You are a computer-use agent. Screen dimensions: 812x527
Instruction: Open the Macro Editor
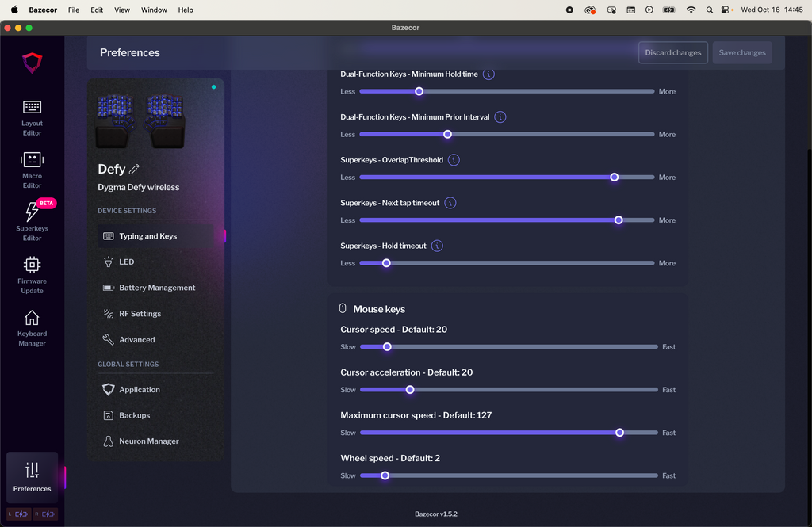pyautogui.click(x=32, y=170)
